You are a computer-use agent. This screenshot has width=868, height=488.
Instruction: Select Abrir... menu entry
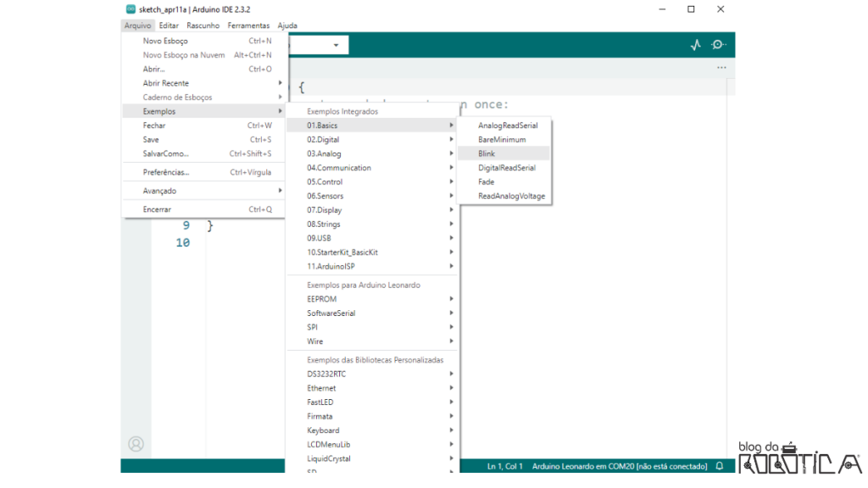203,69
